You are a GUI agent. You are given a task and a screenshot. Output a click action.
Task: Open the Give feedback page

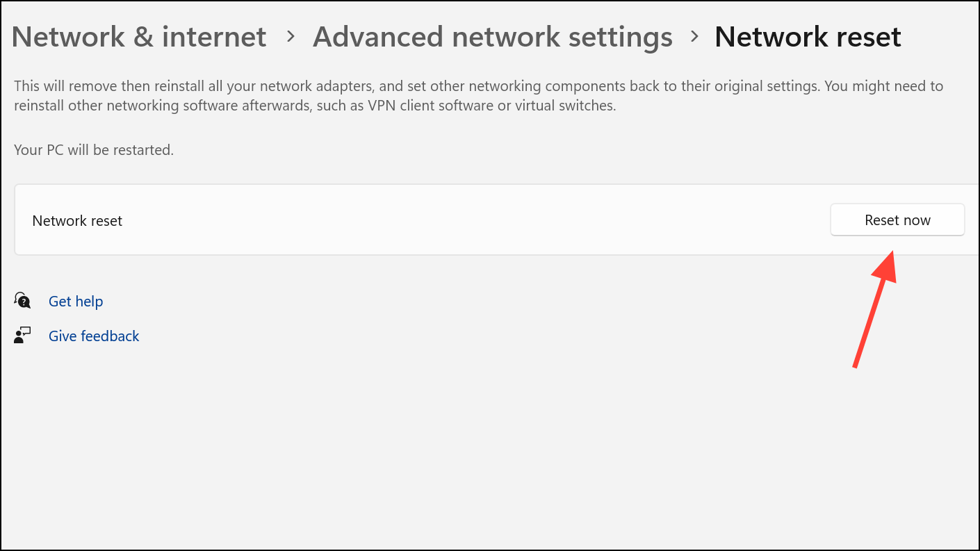pos(93,336)
